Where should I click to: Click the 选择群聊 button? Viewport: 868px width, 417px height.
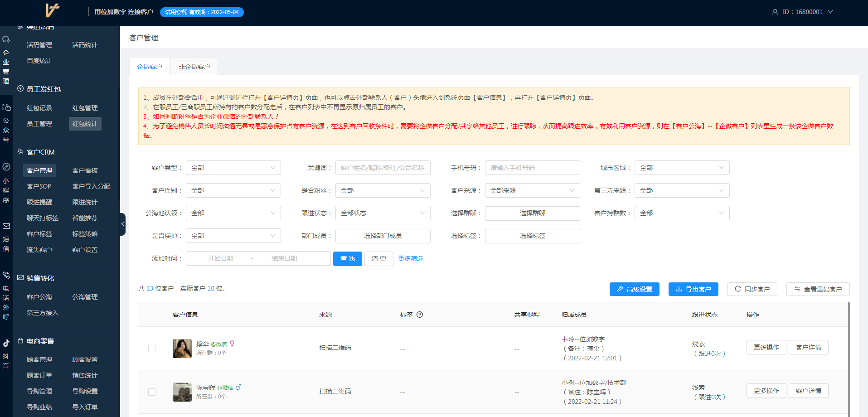tap(533, 213)
